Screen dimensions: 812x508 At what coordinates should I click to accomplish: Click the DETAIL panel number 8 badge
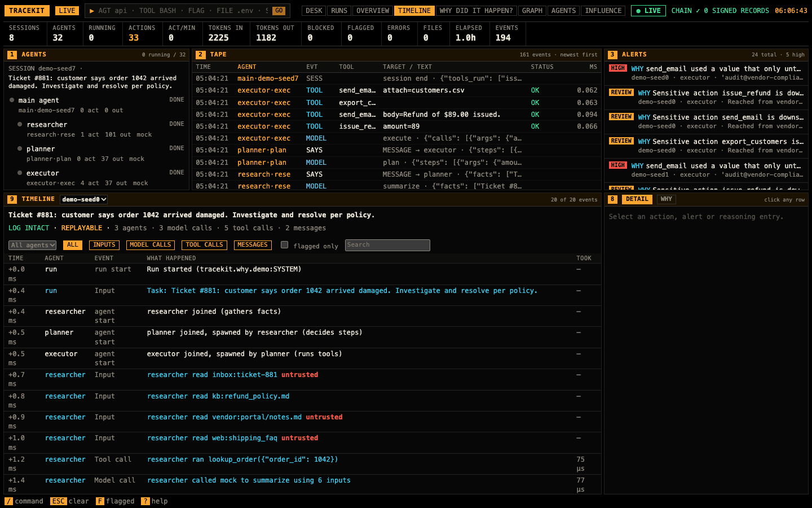612,199
